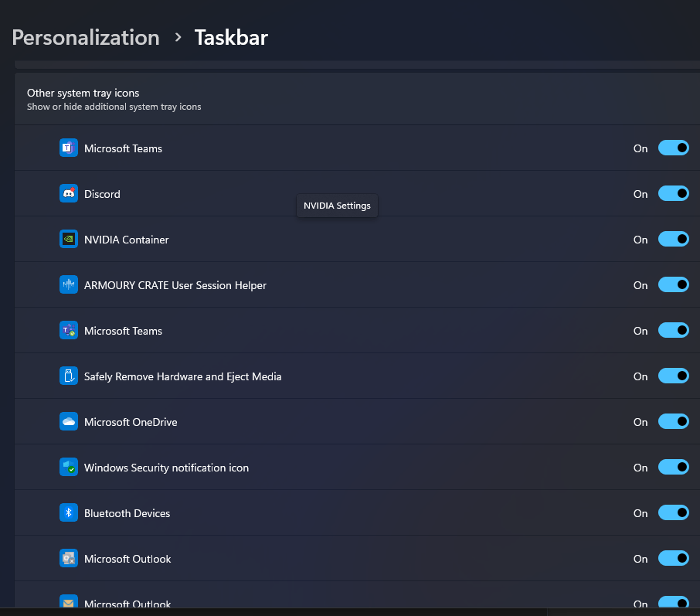Click the 'Bluetooth Devices' label
The width and height of the screenshot is (700, 616).
(127, 513)
